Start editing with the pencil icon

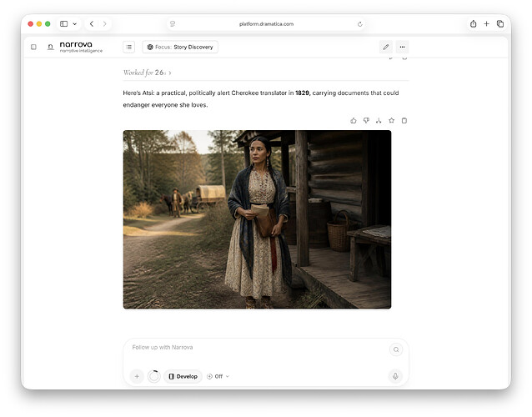pos(386,47)
